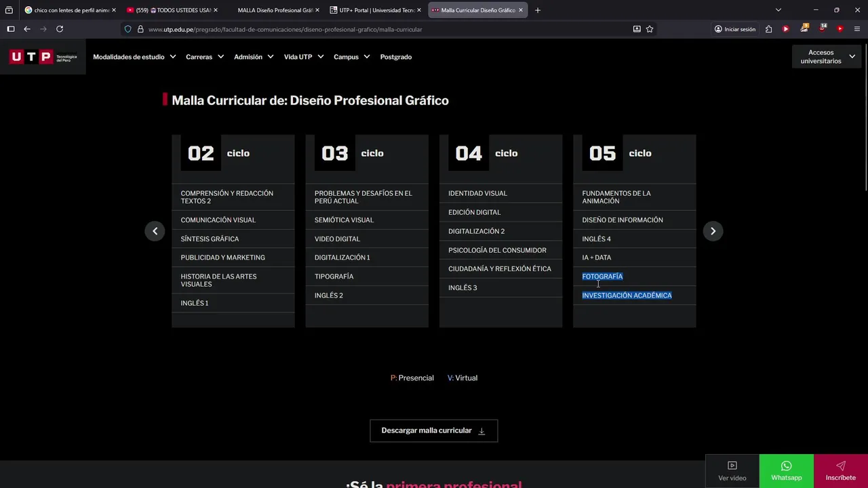Click the Inscríbete paper plane button

[x=840, y=471]
